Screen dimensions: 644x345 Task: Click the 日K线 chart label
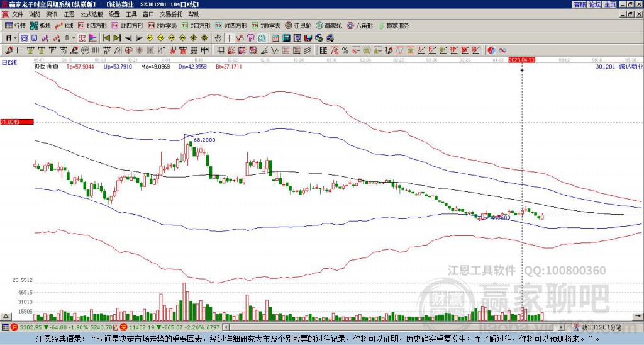[x=9, y=63]
